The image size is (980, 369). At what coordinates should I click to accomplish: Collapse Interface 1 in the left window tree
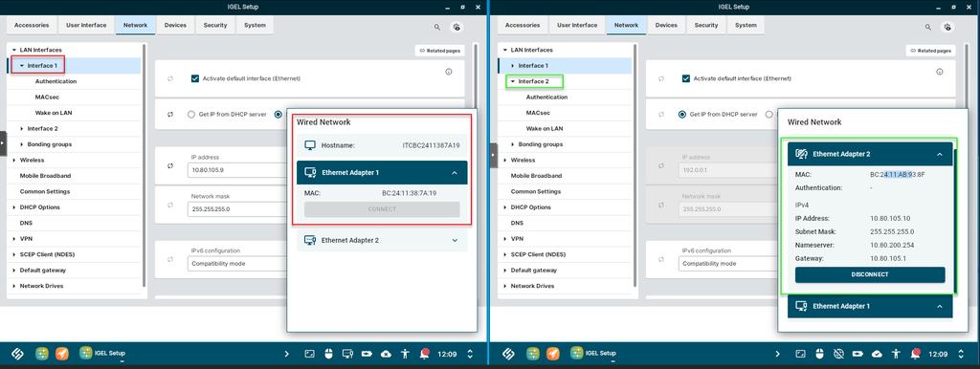22,66
